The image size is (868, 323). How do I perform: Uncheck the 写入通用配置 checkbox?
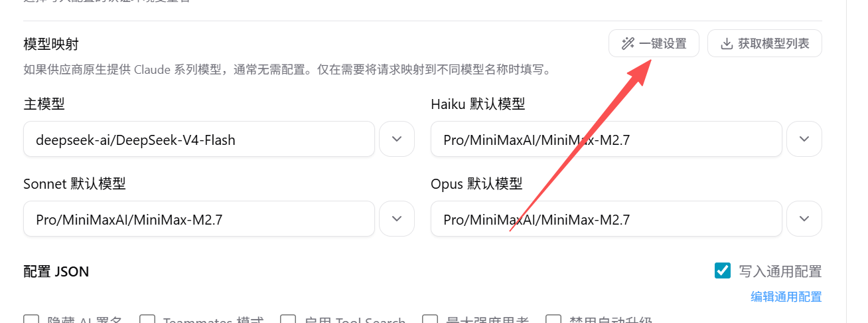pyautogui.click(x=723, y=270)
